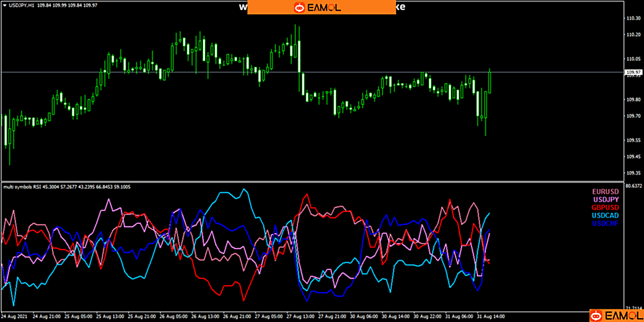
Task: Click the EAMOL robot icon at bottom right
Action: point(596,316)
